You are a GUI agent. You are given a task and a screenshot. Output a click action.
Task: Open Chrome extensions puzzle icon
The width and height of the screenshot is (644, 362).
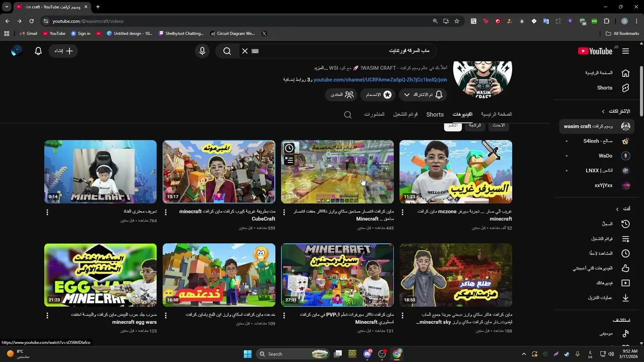pos(606,21)
